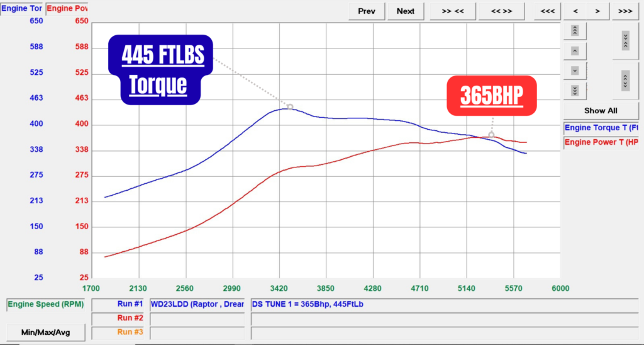Jump far left with '<<<' button
This screenshot has width=644, height=345.
coord(547,11)
